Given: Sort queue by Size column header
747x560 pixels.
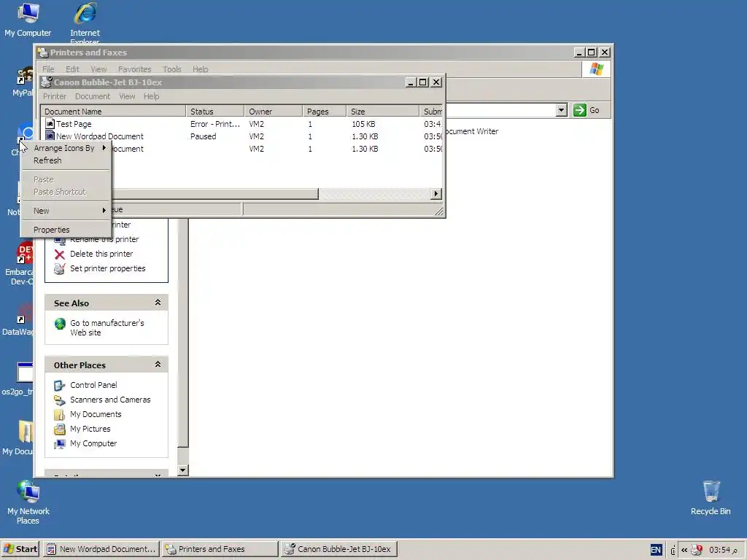Looking at the screenshot, I should [x=382, y=112].
